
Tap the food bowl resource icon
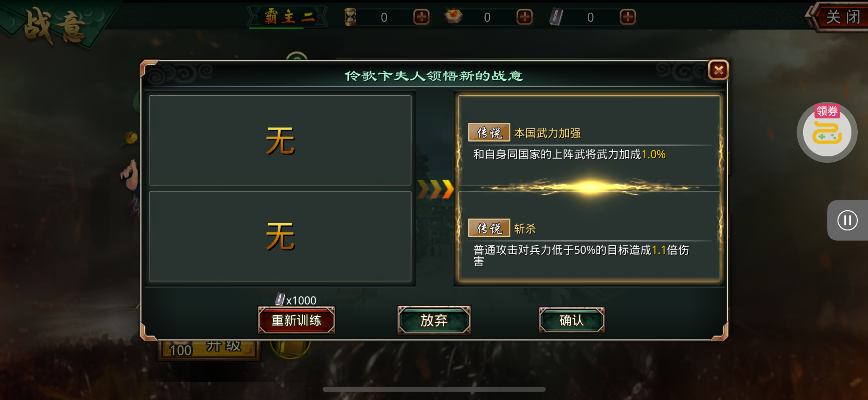(453, 16)
